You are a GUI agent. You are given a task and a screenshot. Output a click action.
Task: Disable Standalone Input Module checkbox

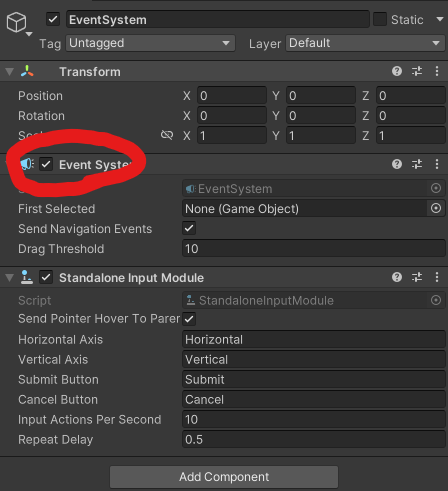[x=46, y=277]
